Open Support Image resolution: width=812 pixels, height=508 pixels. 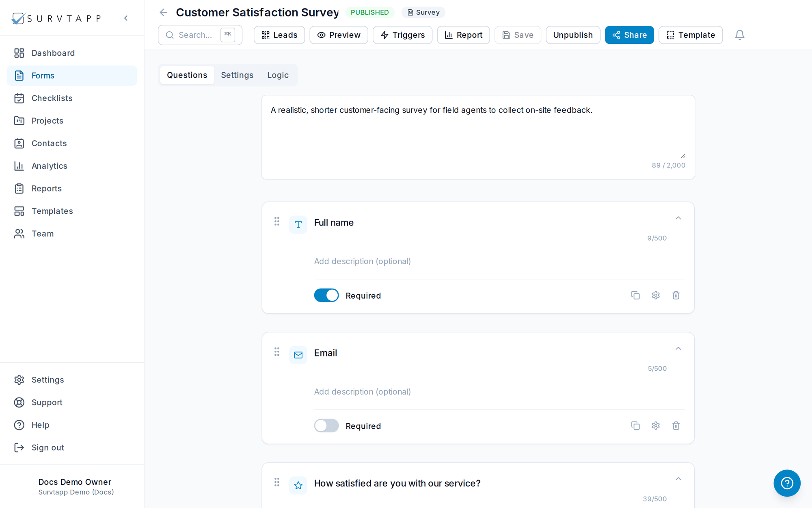coord(72,402)
